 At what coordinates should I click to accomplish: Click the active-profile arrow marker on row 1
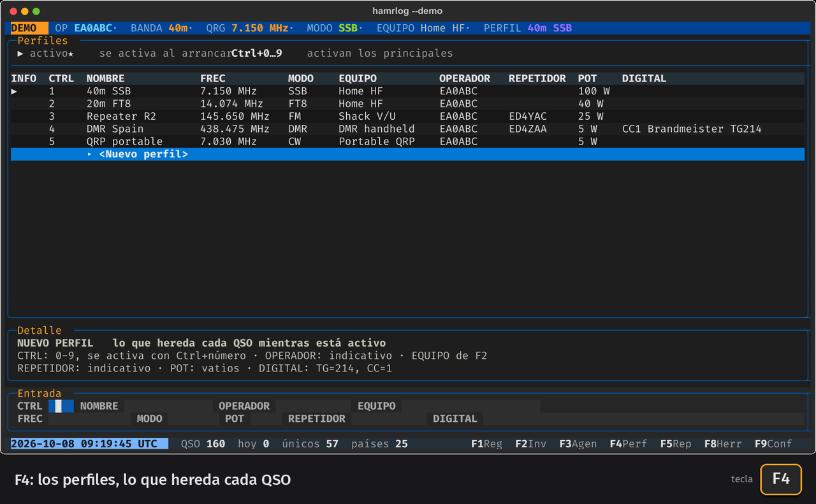tap(14, 91)
